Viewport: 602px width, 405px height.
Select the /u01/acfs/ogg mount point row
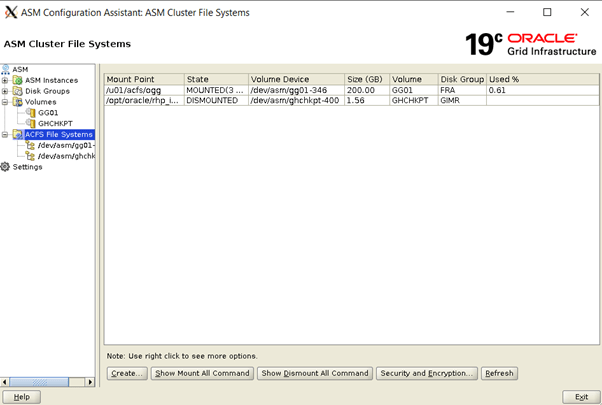[x=143, y=90]
